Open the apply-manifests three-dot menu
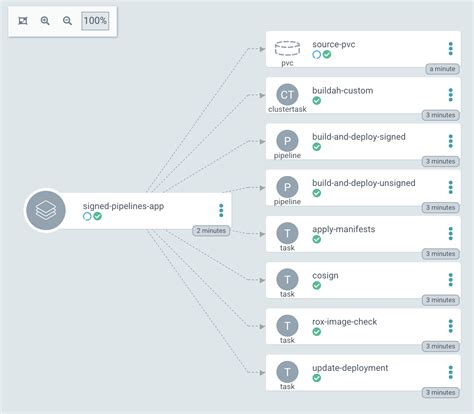This screenshot has height=414, width=474. click(x=451, y=234)
